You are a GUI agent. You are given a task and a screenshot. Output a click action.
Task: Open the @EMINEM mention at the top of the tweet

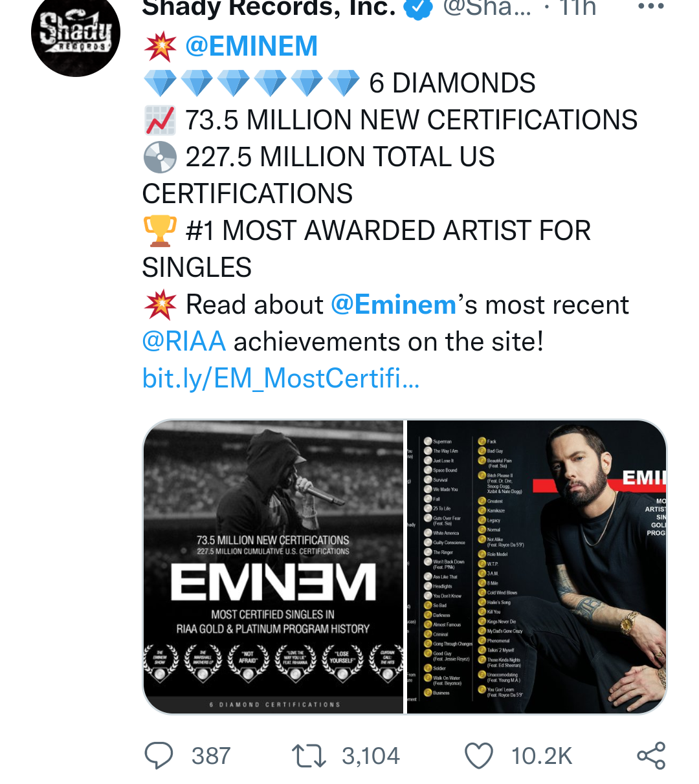(251, 47)
